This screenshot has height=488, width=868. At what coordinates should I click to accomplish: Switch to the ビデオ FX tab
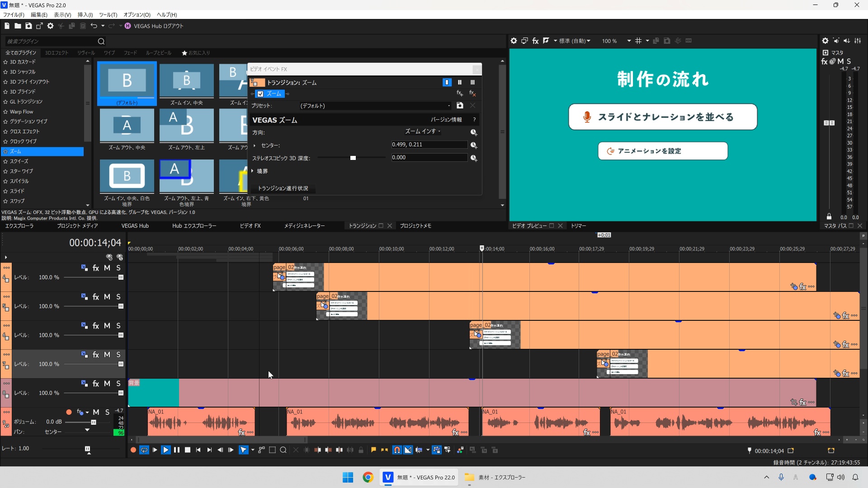coord(250,226)
